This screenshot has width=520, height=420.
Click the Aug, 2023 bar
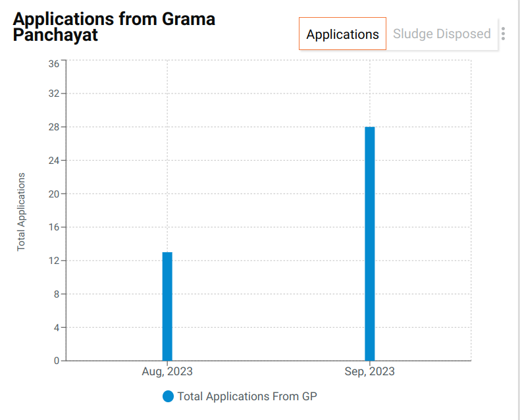pos(167,306)
